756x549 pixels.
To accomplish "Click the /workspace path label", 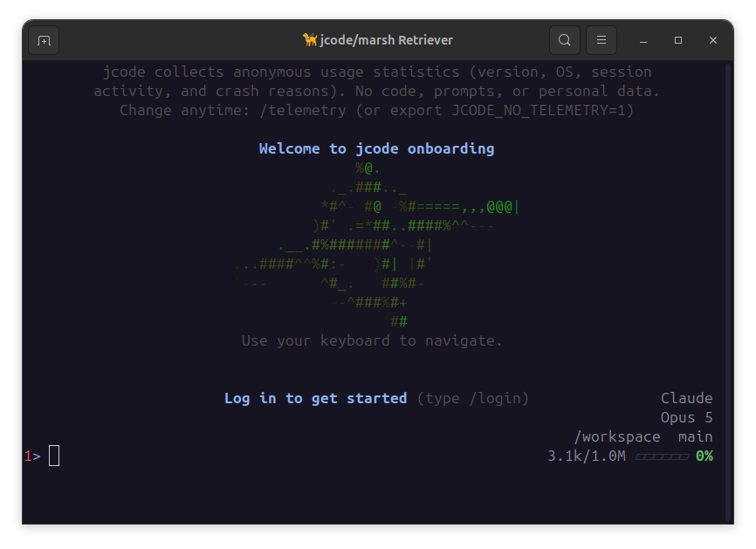I will click(617, 437).
